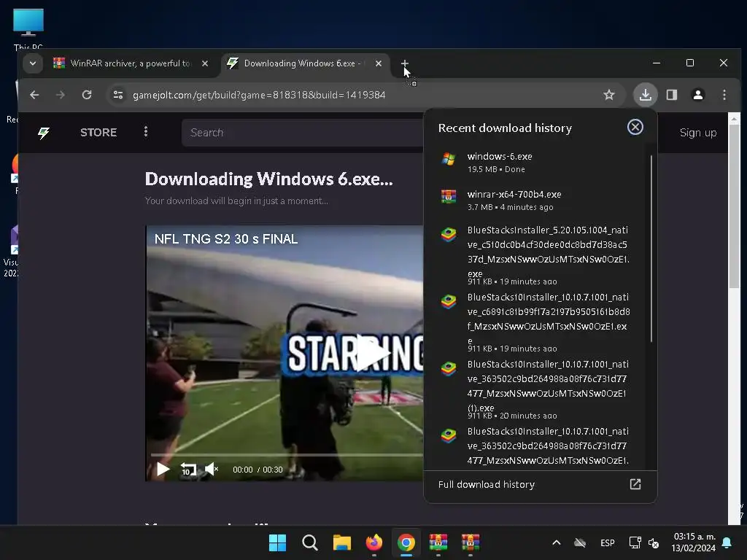Click the winrar-x64-700b4.exe file icon
The width and height of the screenshot is (747, 560).
449,197
